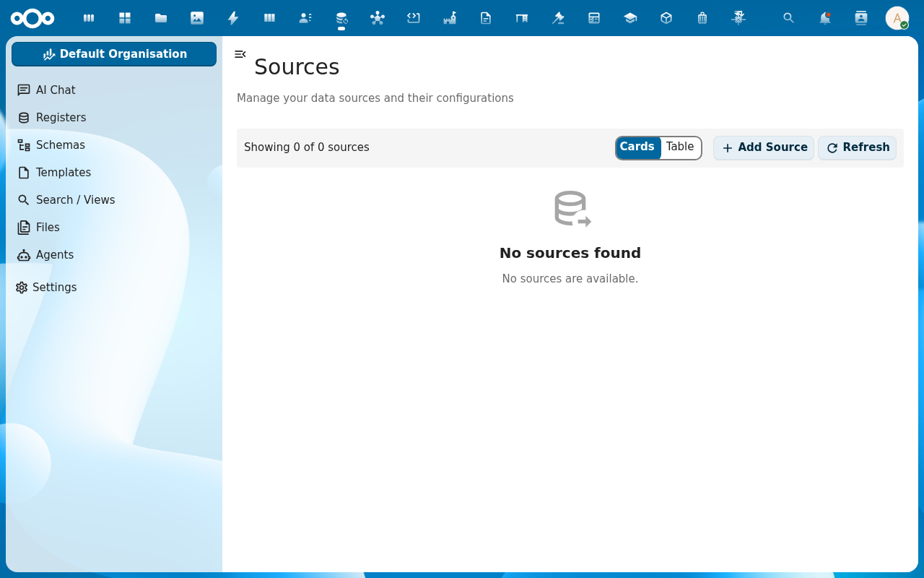The height and width of the screenshot is (578, 924).
Task: Open Settings in the sidebar
Action: (114, 288)
